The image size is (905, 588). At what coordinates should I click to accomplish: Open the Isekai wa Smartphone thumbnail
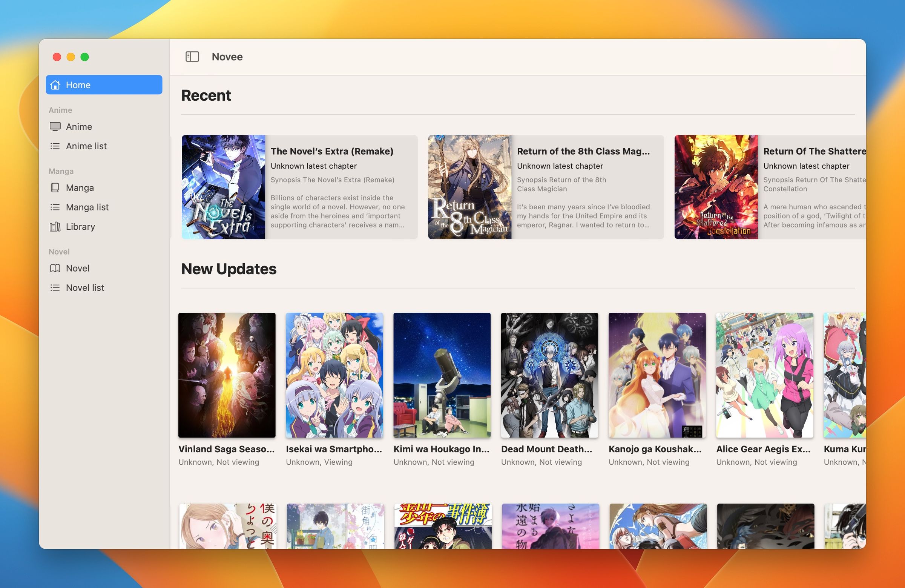(x=334, y=375)
